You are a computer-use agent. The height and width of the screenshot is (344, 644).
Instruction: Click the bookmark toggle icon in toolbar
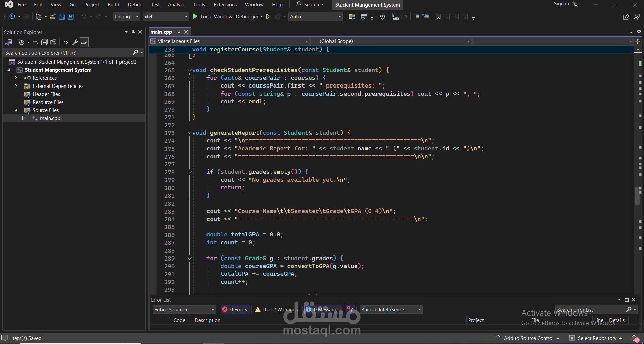pos(438,17)
